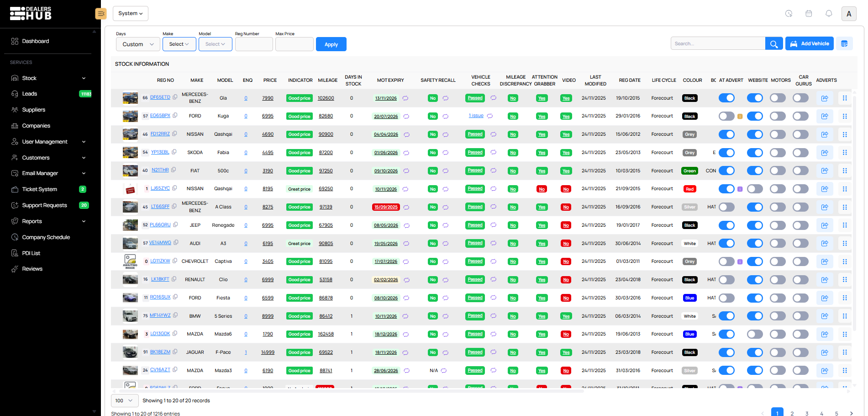Open row actions dots for EG65BPX
Screen dimensions: 868x416
click(x=845, y=116)
